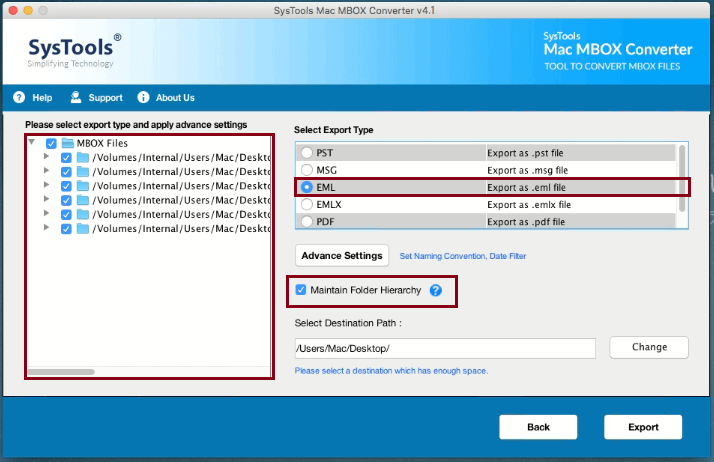The height and width of the screenshot is (462, 714).
Task: Expand the third /Volumes folder node
Action: pyautogui.click(x=46, y=184)
